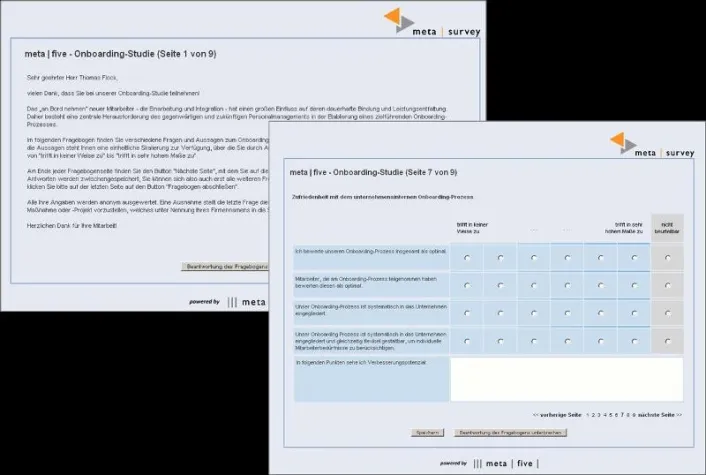The image size is (706, 475).
Task: Click 'Beantwortung des Fragebogens unterbrechen' button
Action: pos(511,433)
